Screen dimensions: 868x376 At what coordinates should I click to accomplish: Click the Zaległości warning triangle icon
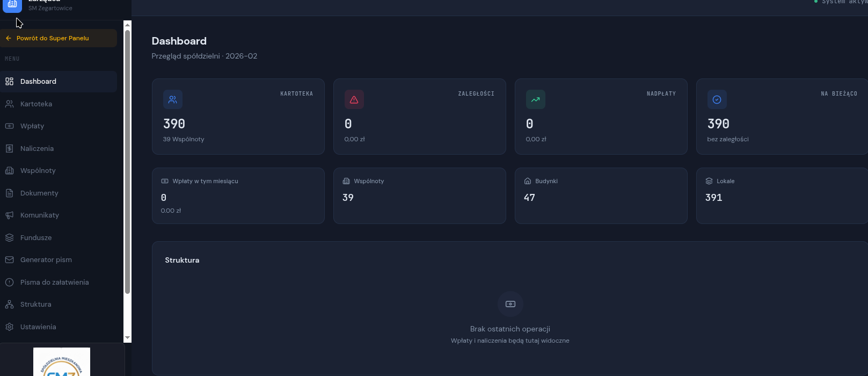pyautogui.click(x=354, y=99)
